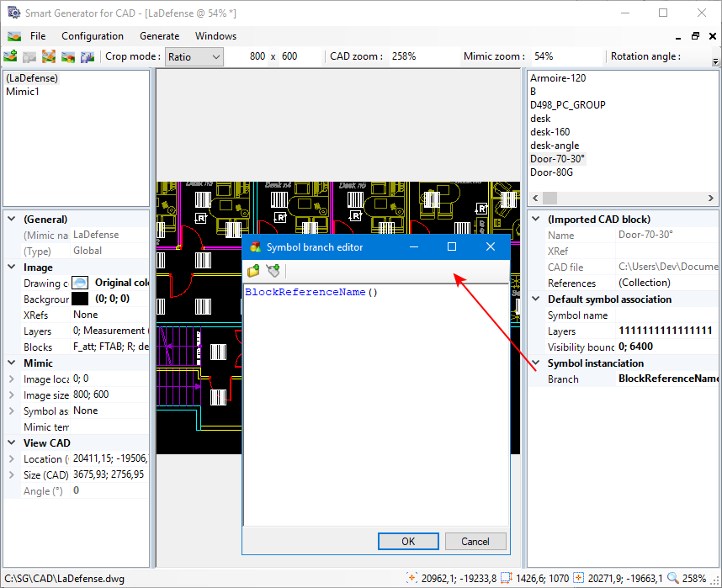
Task: Open the Configuration menu
Action: tap(93, 36)
